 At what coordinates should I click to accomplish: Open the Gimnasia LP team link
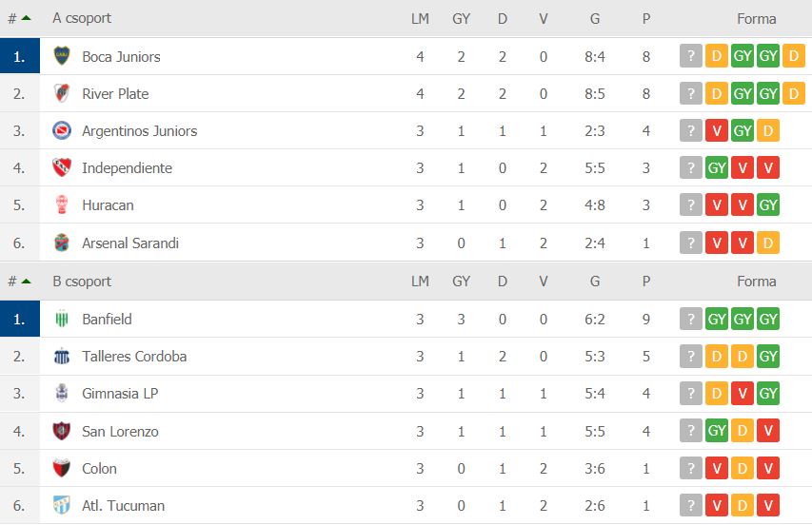pos(120,394)
